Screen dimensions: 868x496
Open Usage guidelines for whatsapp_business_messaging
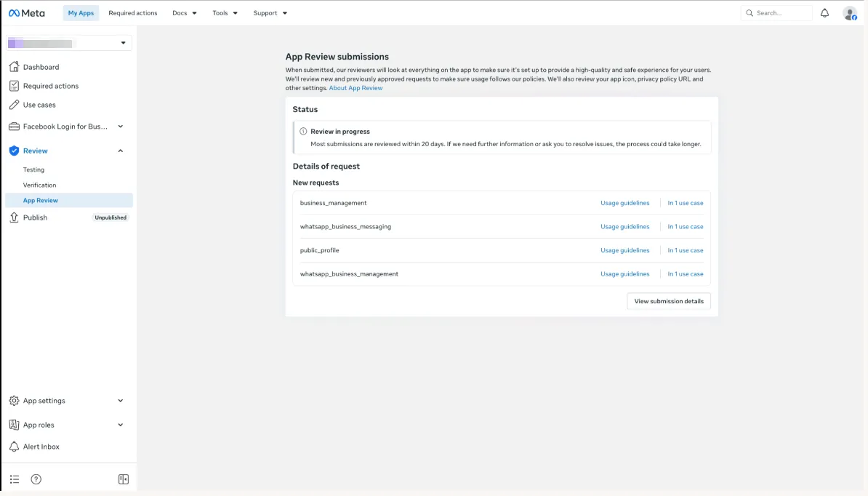625,227
